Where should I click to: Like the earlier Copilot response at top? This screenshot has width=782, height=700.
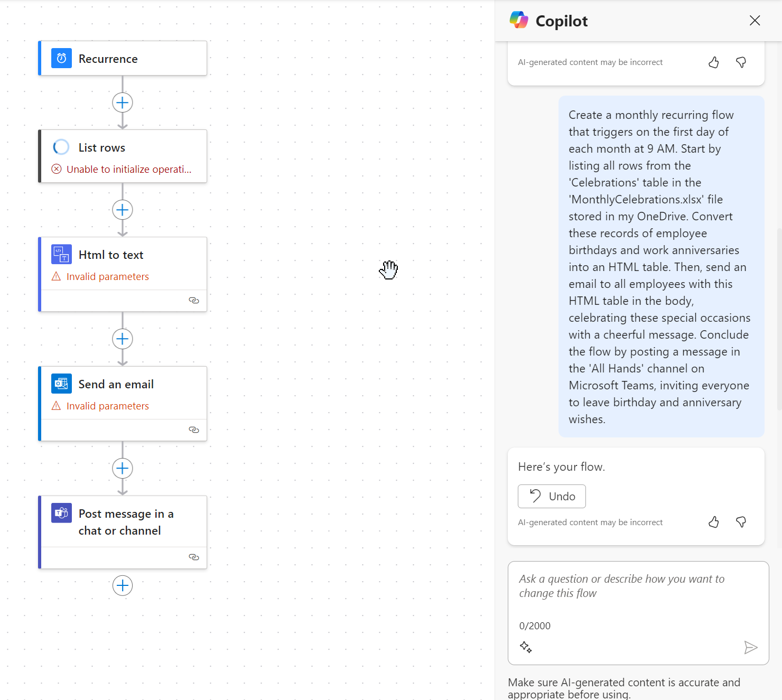[x=714, y=62]
